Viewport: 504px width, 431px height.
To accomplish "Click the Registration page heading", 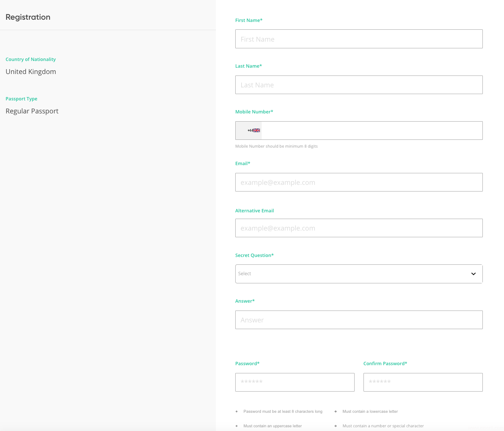I will click(x=28, y=17).
